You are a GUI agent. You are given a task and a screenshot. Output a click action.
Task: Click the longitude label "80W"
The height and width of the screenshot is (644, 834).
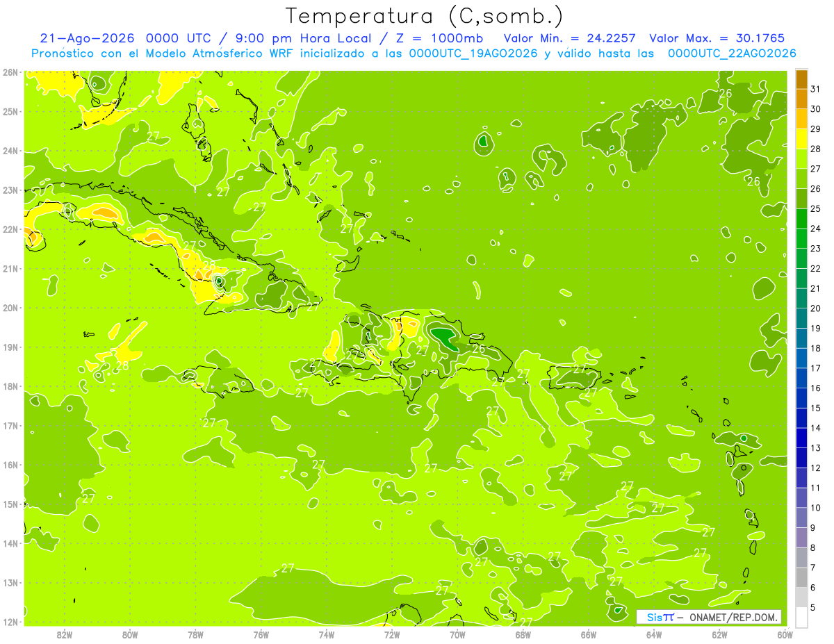click(129, 634)
